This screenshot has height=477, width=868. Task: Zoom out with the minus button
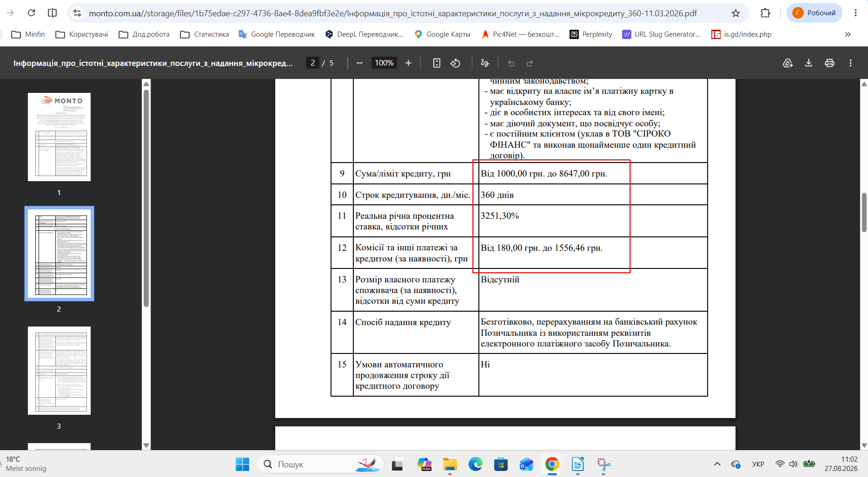pyautogui.click(x=359, y=63)
